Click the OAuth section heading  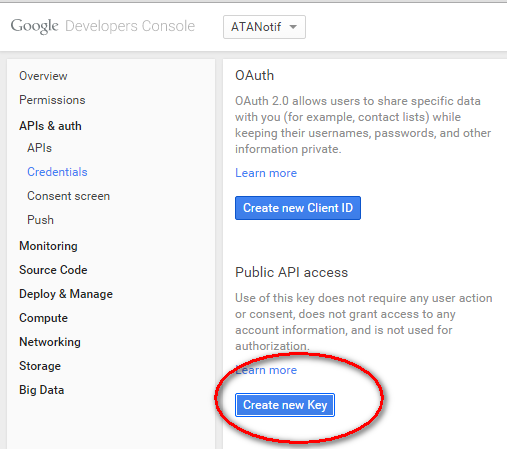(x=254, y=75)
